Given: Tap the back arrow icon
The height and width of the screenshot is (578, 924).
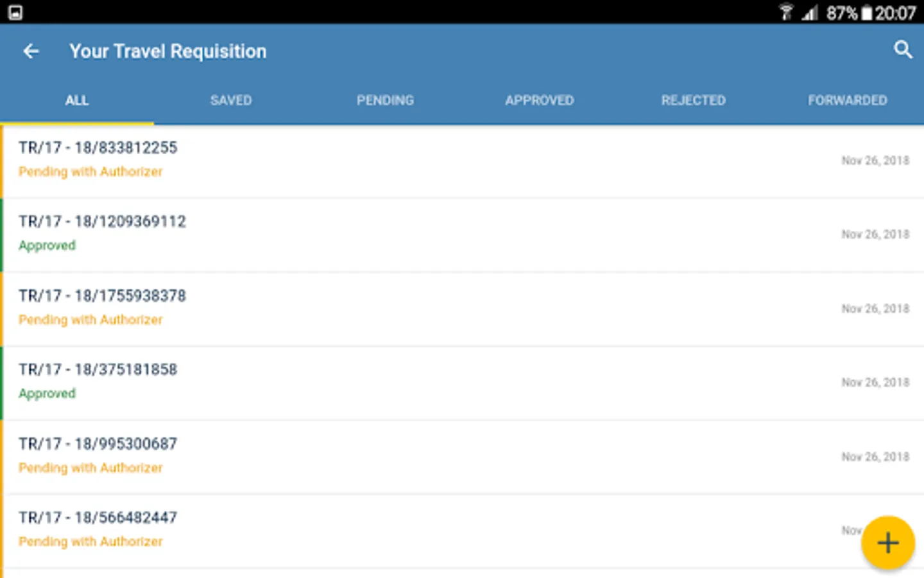Looking at the screenshot, I should pos(31,51).
